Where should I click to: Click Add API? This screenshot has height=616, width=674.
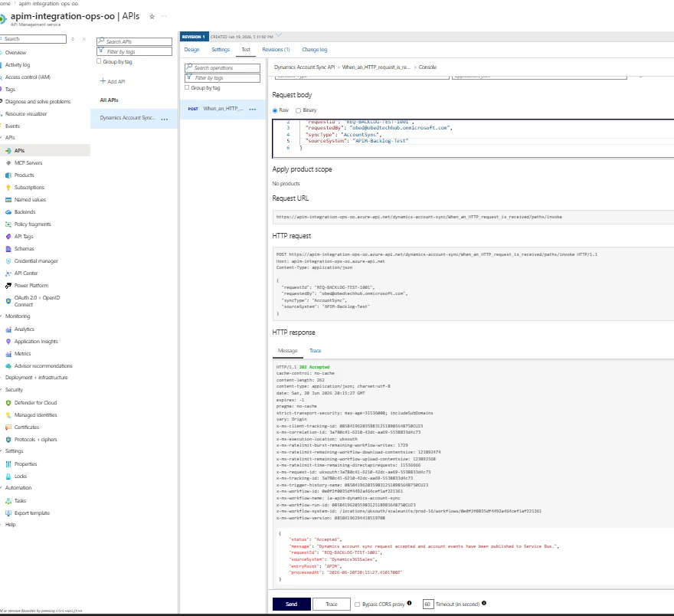coord(113,81)
